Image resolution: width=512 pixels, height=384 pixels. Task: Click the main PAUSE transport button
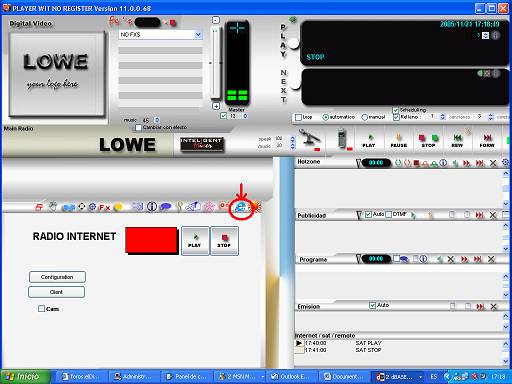coord(399,140)
